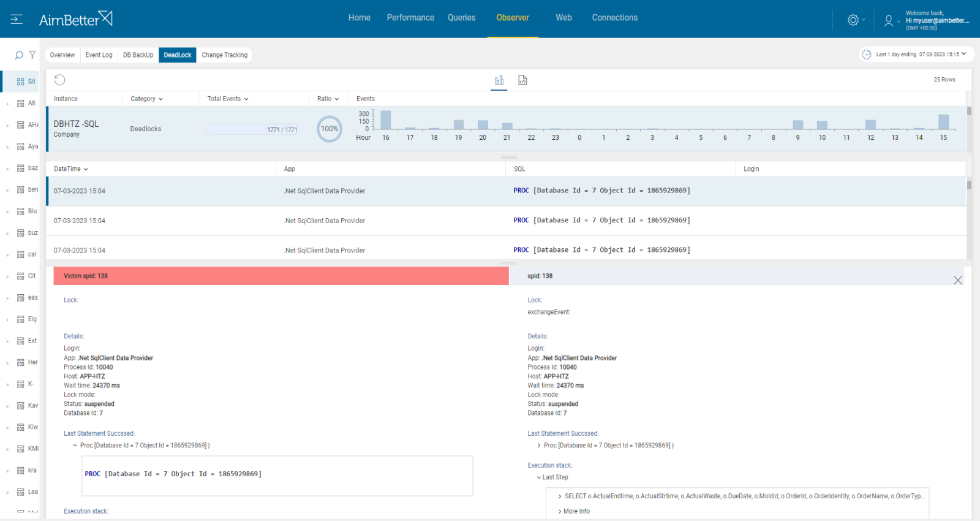Image resolution: width=980 pixels, height=521 pixels.
Task: Select the Her server icon
Action: click(x=21, y=363)
